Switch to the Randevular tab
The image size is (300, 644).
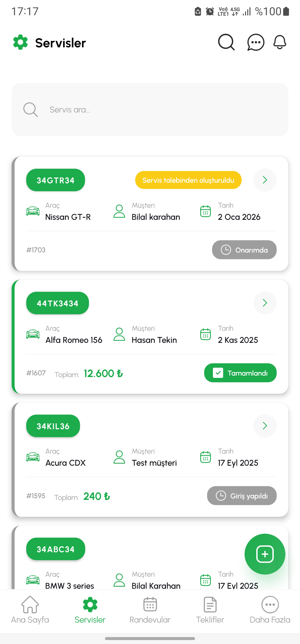tap(150, 610)
